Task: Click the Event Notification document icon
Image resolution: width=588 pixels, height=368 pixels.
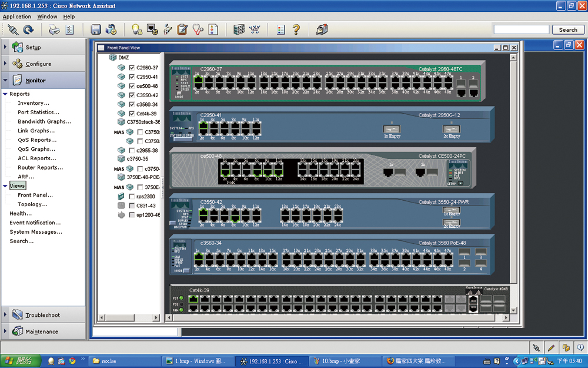Action: (213, 29)
